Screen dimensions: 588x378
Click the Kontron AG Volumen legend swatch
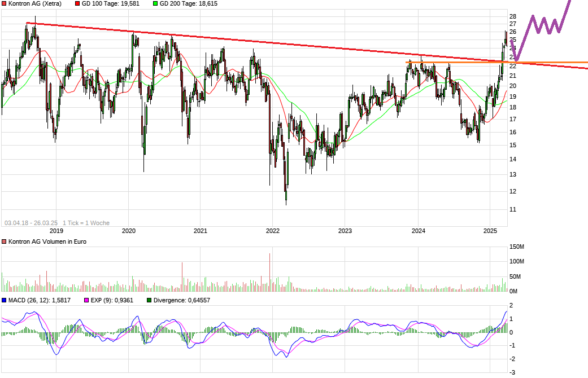[x=4, y=241]
